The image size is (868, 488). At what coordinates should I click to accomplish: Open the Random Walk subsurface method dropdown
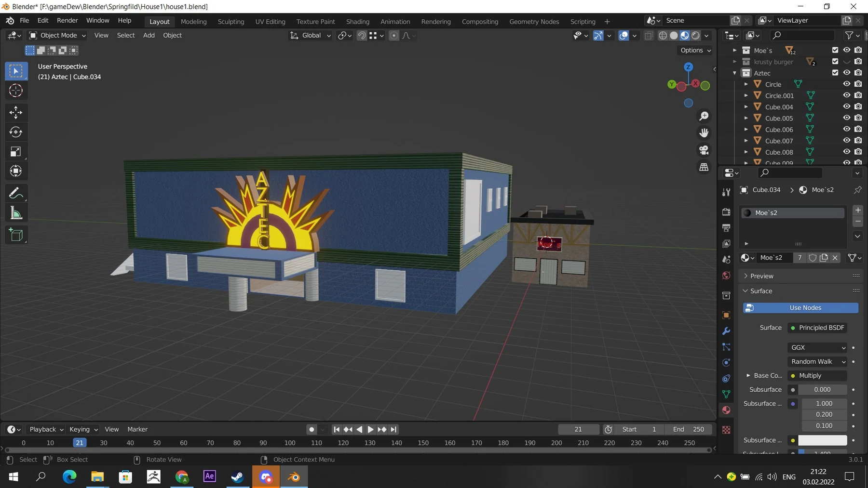(x=817, y=361)
